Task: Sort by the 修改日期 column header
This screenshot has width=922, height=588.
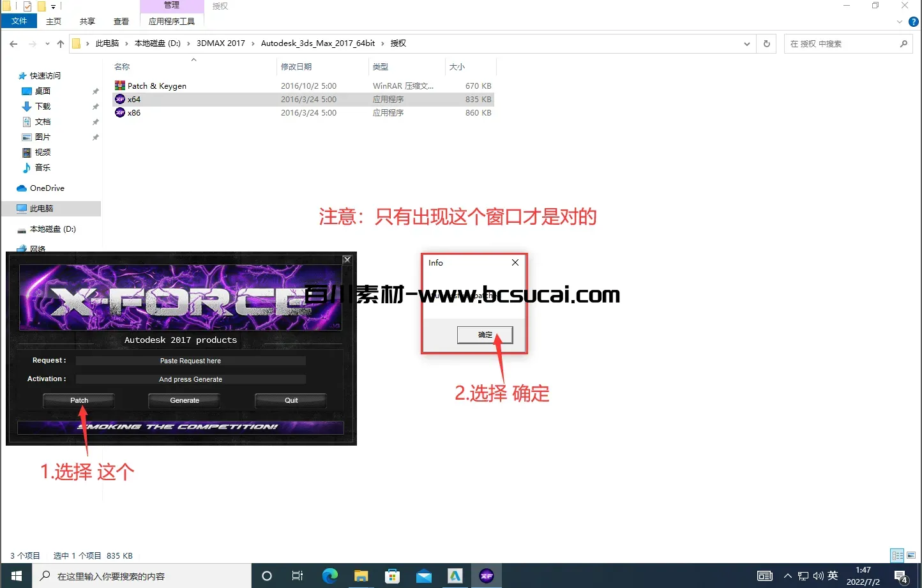Action: click(296, 66)
